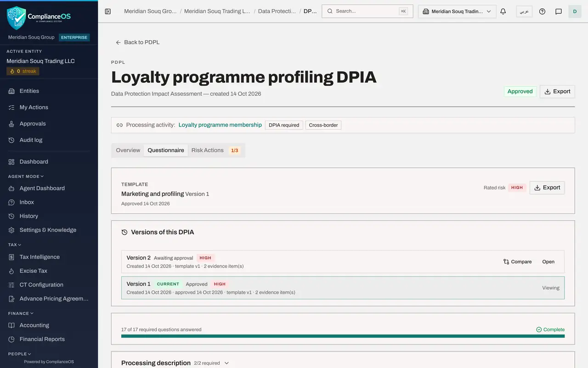Open Loyalty programme membership link
This screenshot has width=588, height=368.
220,125
